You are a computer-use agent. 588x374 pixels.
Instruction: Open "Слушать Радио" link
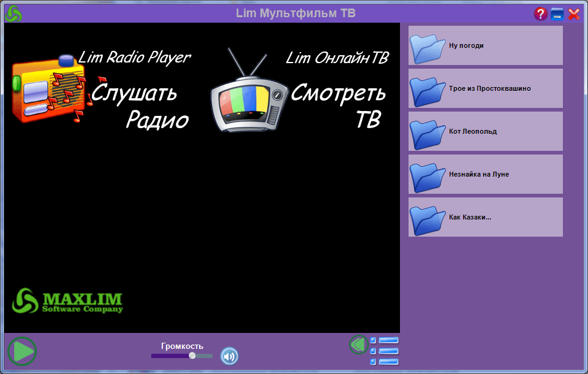pyautogui.click(x=140, y=106)
